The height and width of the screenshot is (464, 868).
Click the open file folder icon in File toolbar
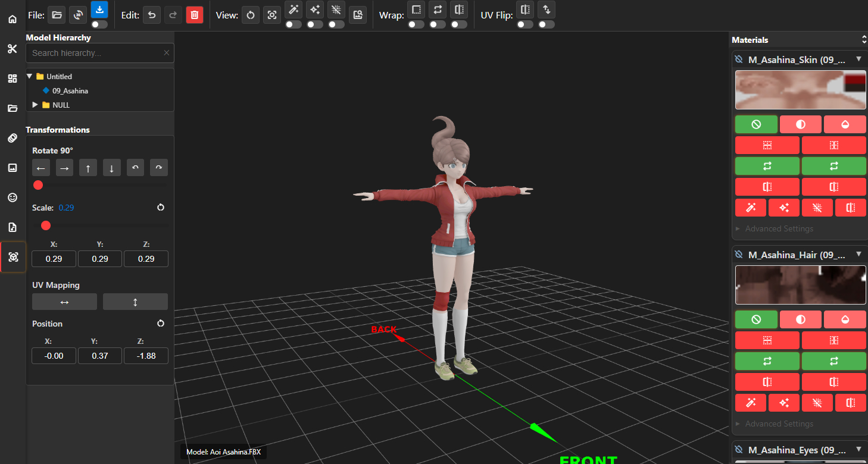(x=56, y=15)
